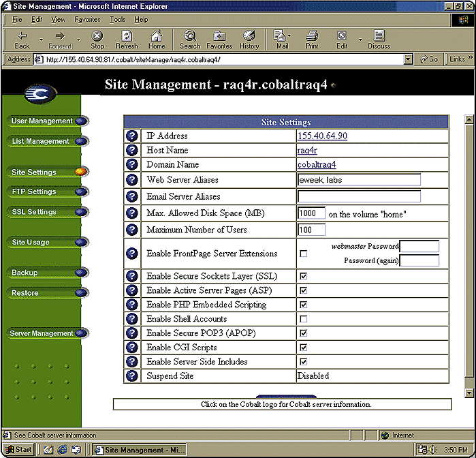Open the Edit menu
This screenshot has width=476, height=458.
pos(37,20)
